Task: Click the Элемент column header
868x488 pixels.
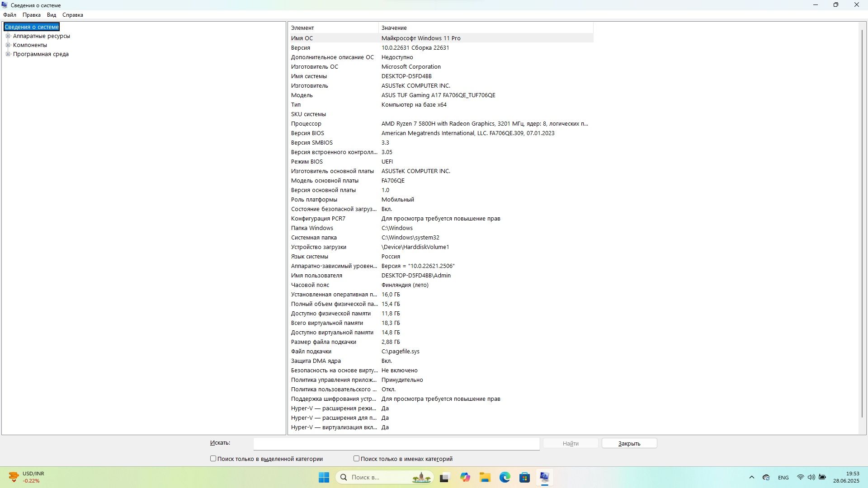Action: [x=333, y=28]
